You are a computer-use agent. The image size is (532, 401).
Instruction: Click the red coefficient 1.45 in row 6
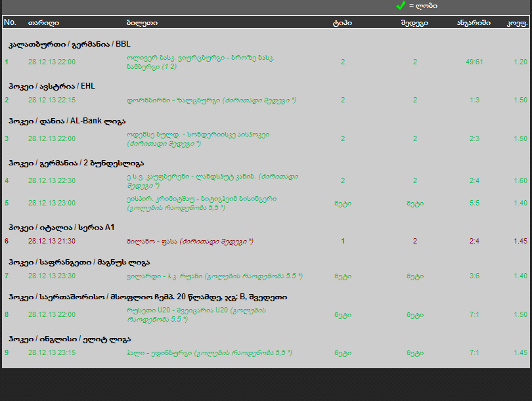pos(520,241)
